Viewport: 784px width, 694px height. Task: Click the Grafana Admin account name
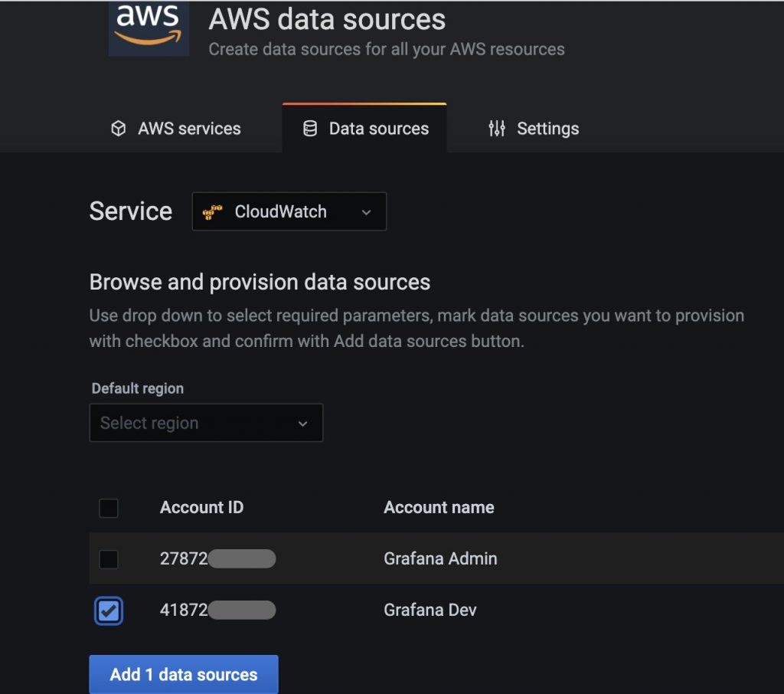(440, 558)
